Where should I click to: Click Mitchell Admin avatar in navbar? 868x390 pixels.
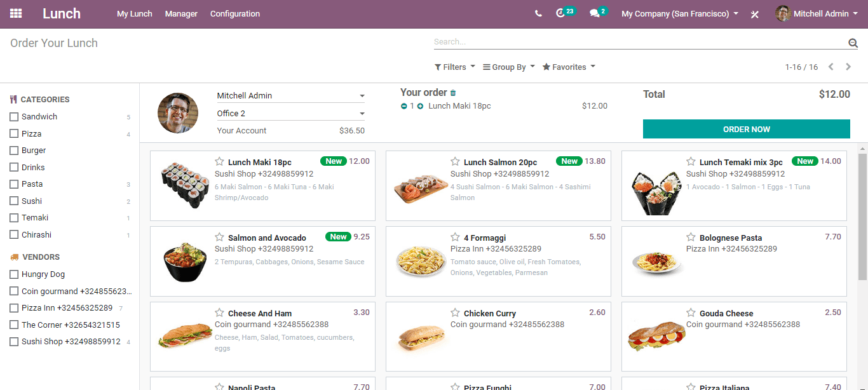(783, 13)
